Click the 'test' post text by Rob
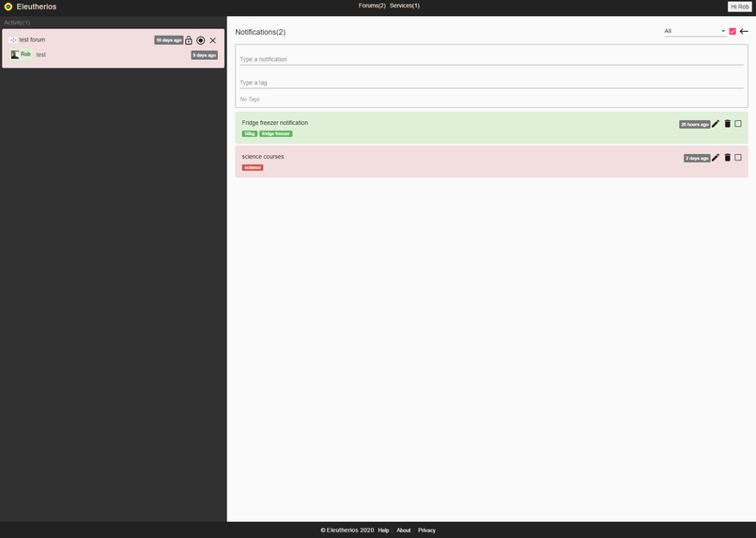 tap(41, 55)
